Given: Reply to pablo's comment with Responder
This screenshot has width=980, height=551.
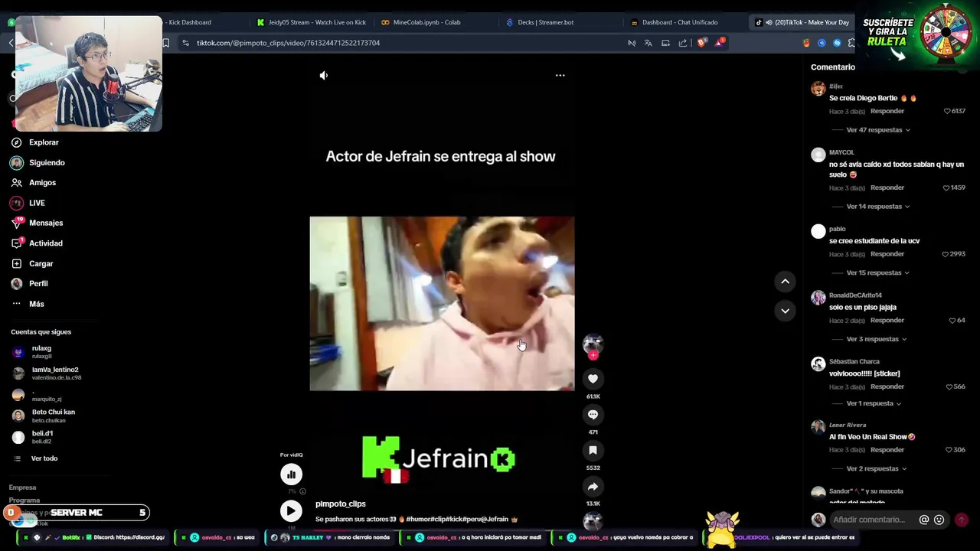Looking at the screenshot, I should pos(887,254).
